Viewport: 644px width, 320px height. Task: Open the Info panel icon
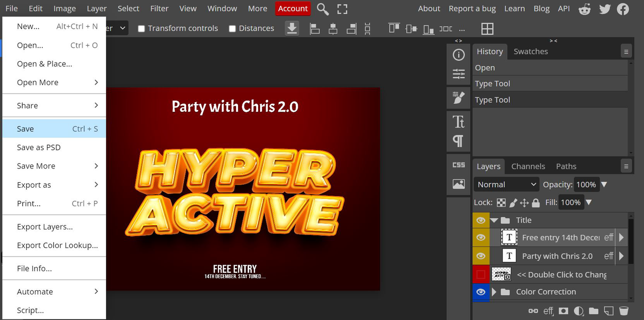click(458, 55)
